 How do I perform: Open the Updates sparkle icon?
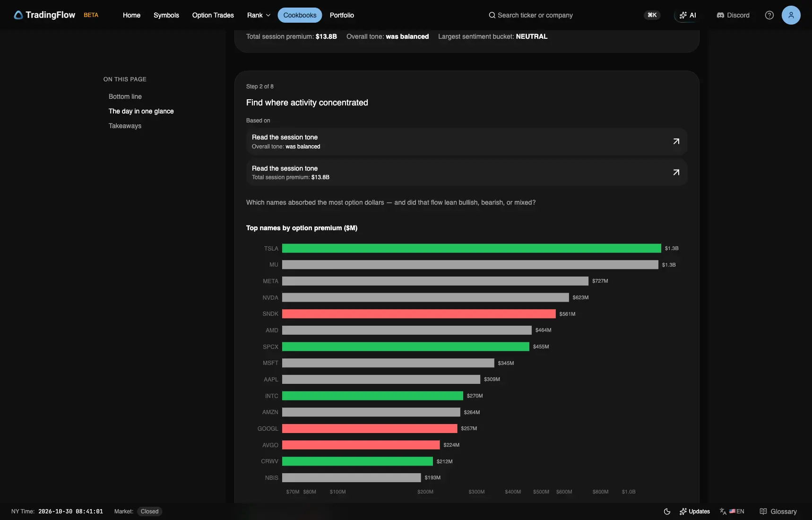click(x=683, y=511)
